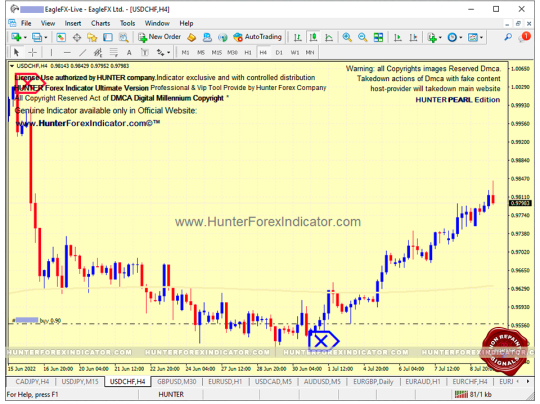Click the New Order button
The height and width of the screenshot is (404, 540).
click(x=159, y=37)
